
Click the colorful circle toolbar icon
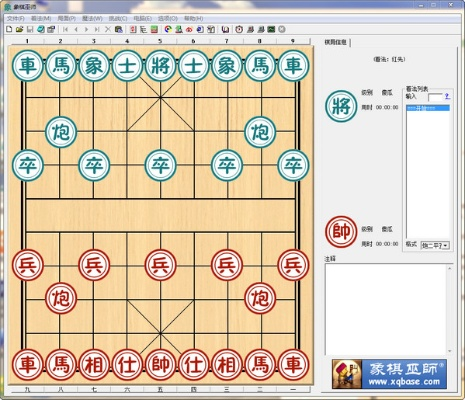(x=168, y=29)
